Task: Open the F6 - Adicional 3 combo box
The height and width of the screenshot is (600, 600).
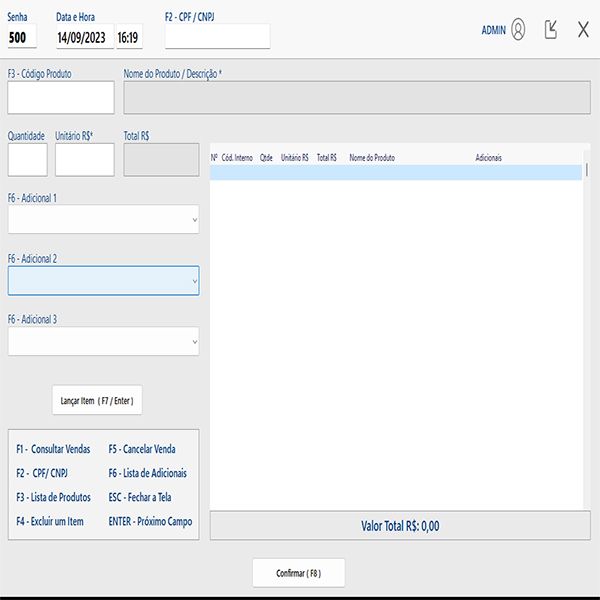Action: 103,341
